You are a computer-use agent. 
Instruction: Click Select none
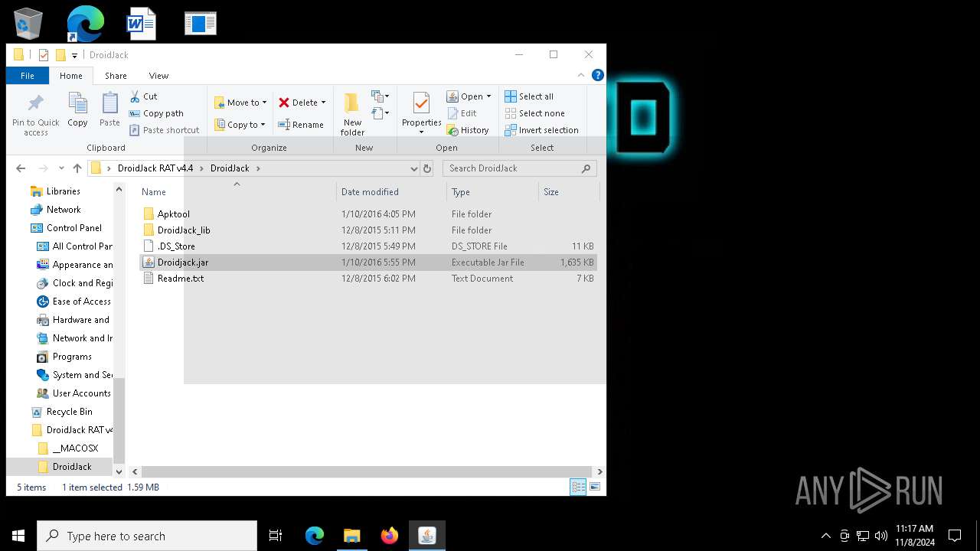(534, 113)
